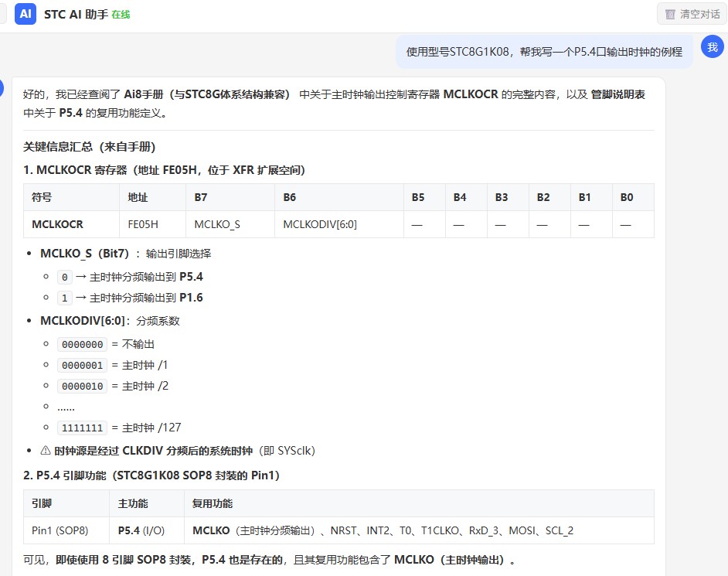This screenshot has height=576, width=728.
Task: Click the B4 column header
Action: point(466,197)
